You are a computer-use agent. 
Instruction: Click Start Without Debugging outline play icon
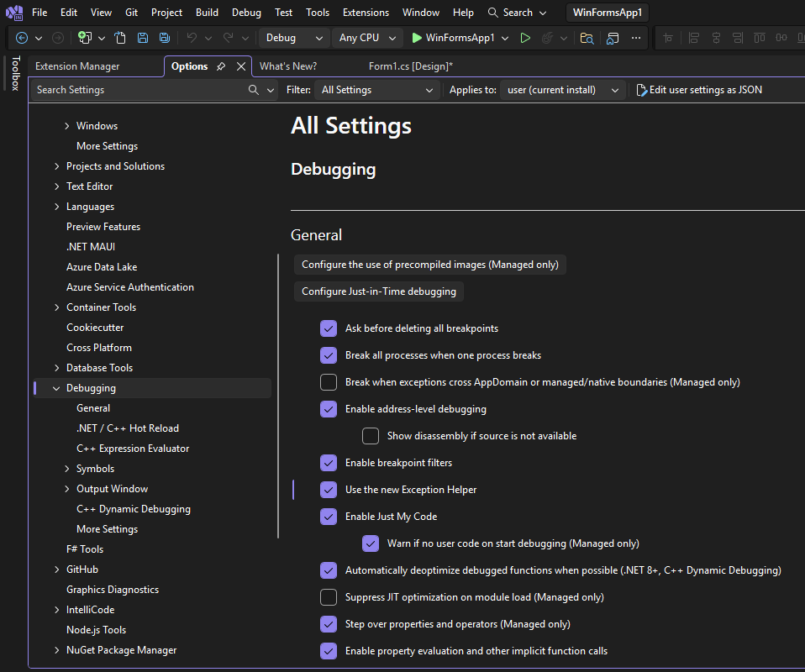525,38
